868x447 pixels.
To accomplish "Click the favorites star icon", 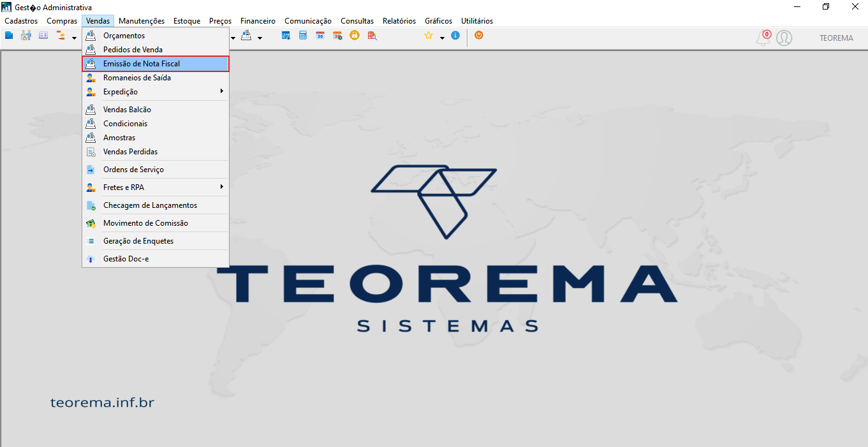I will (x=429, y=36).
